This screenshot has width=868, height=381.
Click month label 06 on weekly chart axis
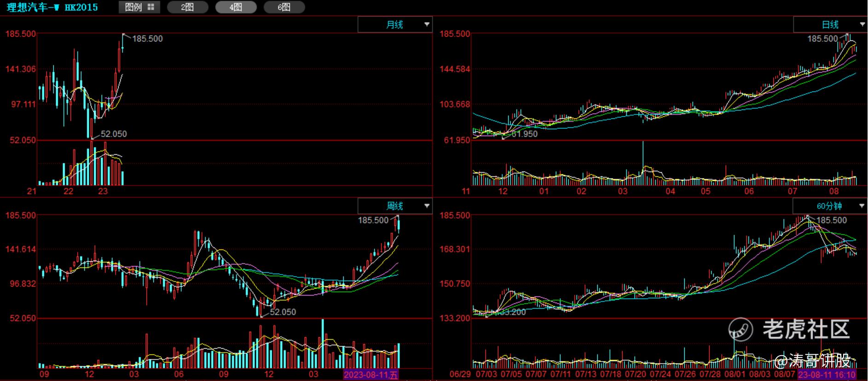(179, 374)
